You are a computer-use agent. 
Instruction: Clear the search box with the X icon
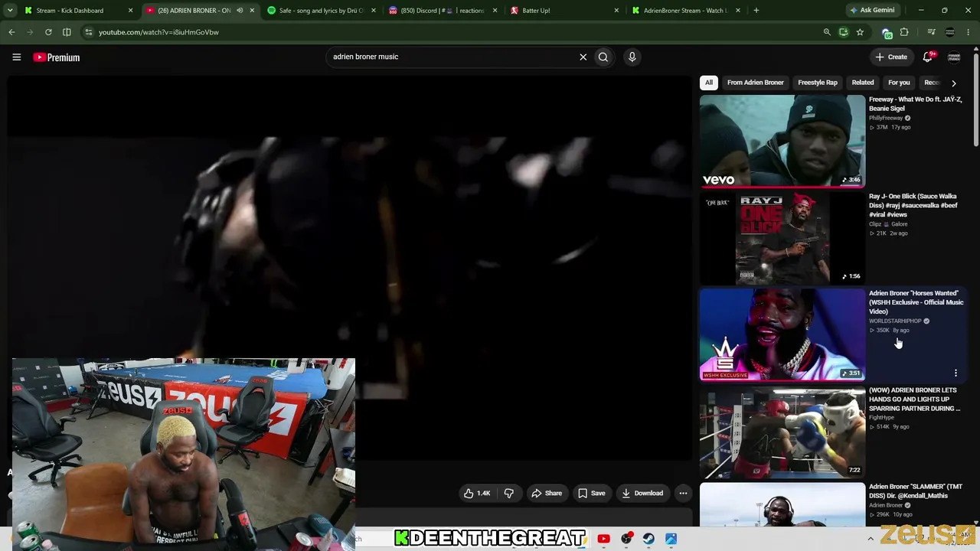coord(583,57)
